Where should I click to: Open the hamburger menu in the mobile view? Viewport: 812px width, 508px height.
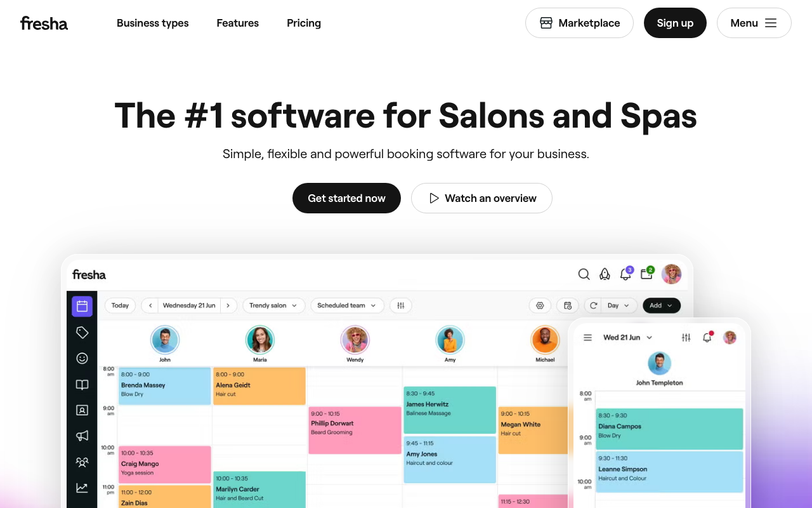click(x=588, y=338)
